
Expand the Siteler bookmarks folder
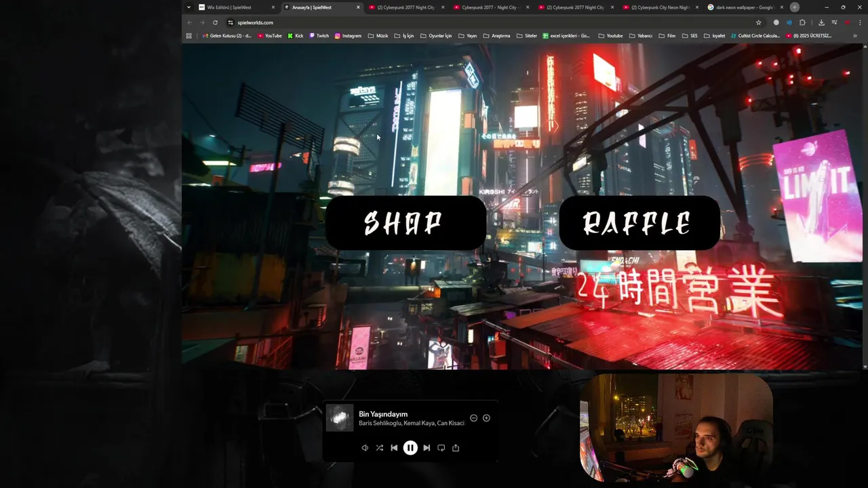[527, 36]
